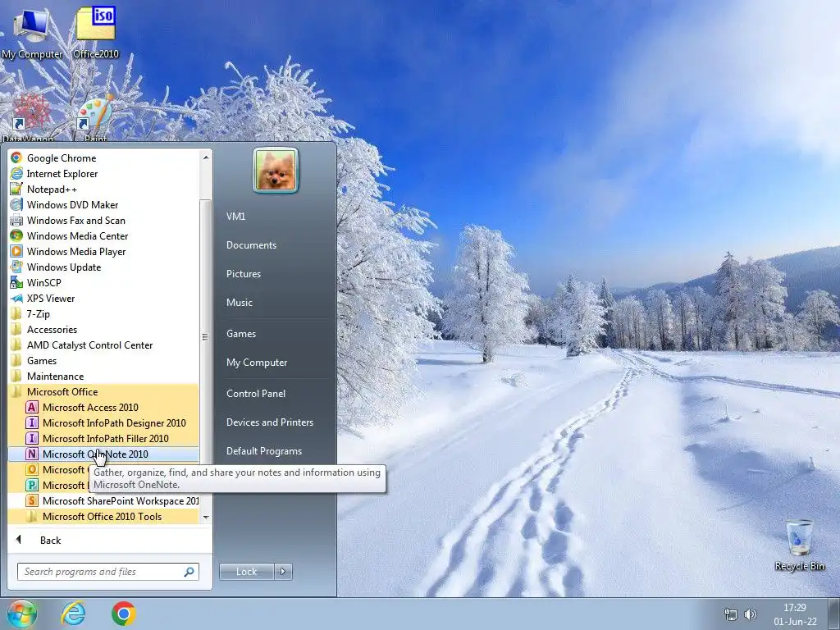The height and width of the screenshot is (630, 840).
Task: Open the Paint desktop shortcut
Action: click(95, 119)
